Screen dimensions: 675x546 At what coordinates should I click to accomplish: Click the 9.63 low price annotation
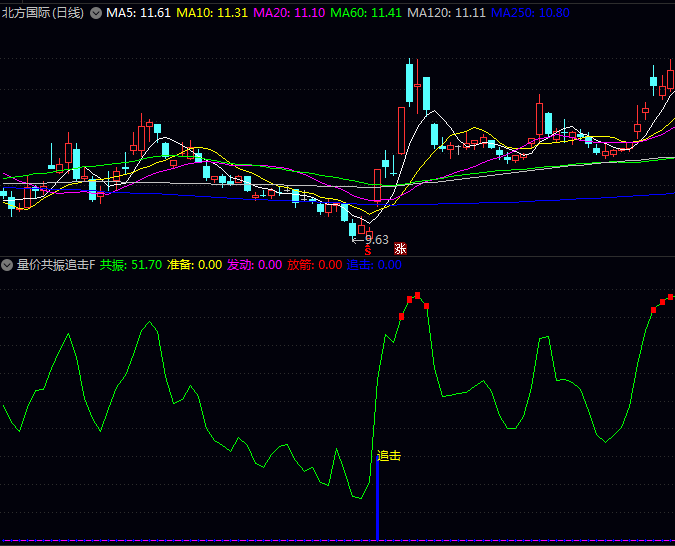click(376, 239)
